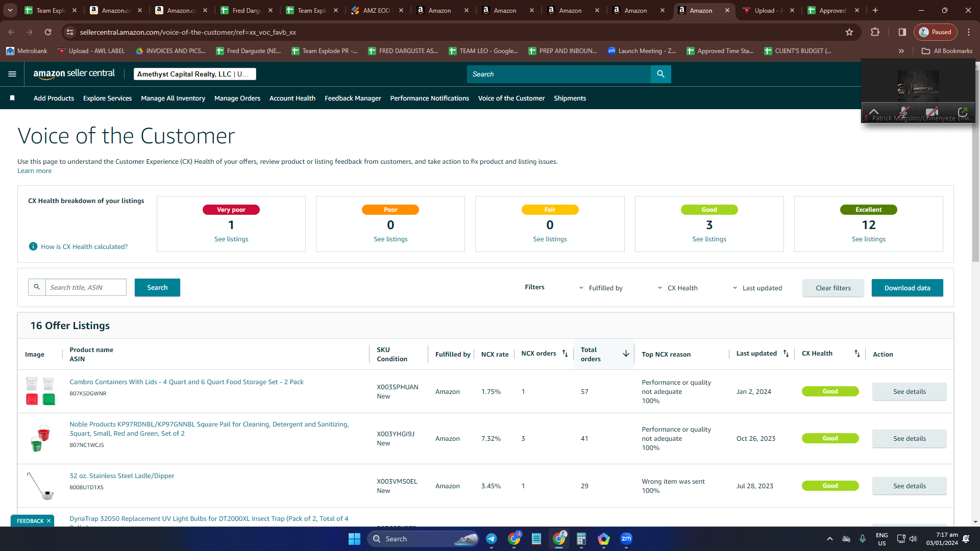Click the Seller Central top Search field
The height and width of the screenshot is (551, 980).
click(x=558, y=74)
